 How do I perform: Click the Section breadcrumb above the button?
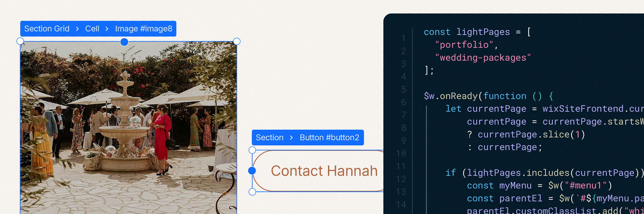pyautogui.click(x=269, y=138)
